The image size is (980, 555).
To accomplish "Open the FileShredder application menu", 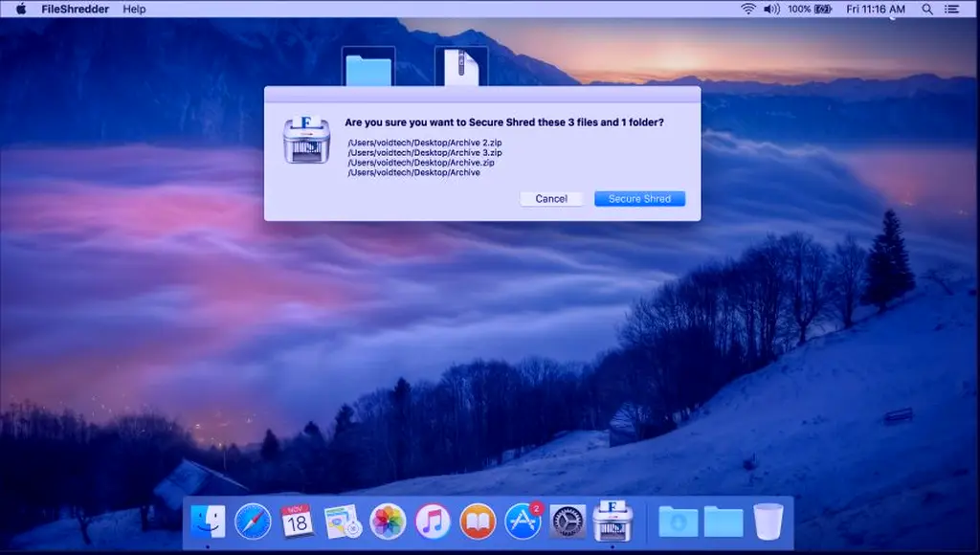I will pos(75,9).
